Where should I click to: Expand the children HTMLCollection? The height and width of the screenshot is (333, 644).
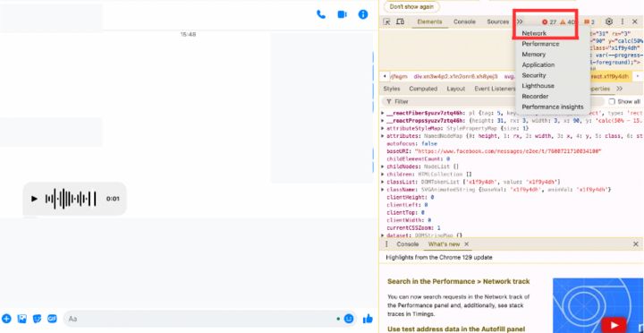tap(383, 175)
